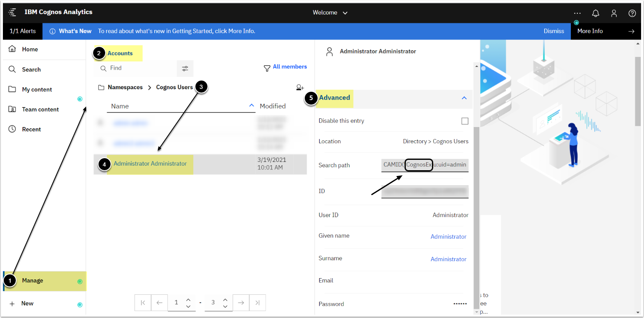This screenshot has height=318, width=644.
Task: Go to the next page of accounts
Action: click(241, 303)
